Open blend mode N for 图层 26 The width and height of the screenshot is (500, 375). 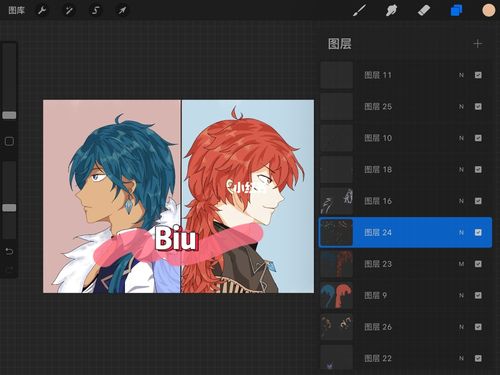click(x=461, y=327)
